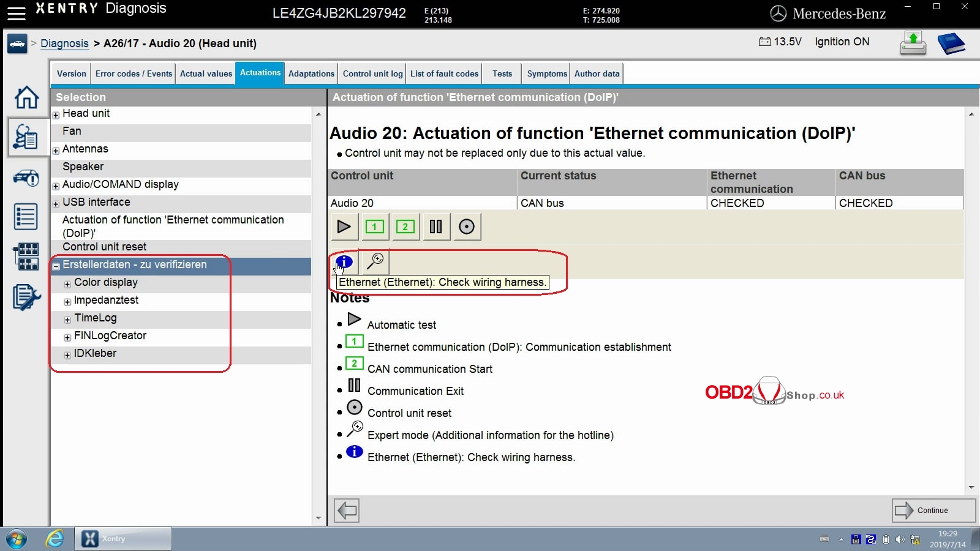Click the blue info icon in toolbar

point(344,262)
